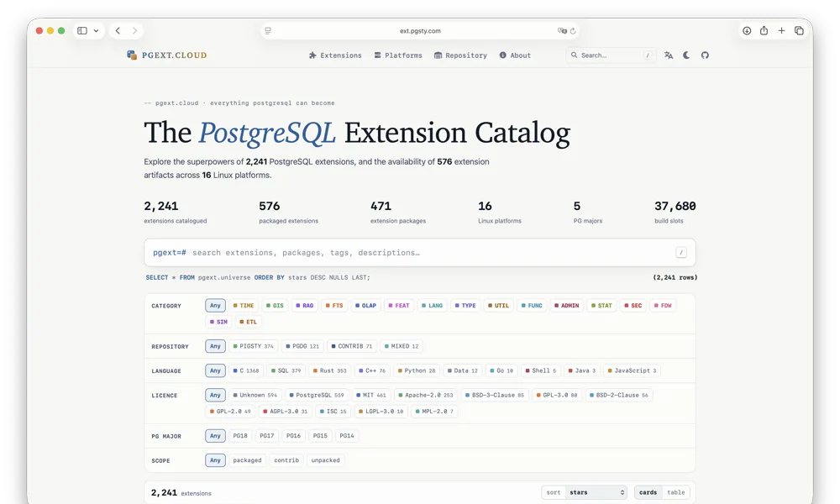Viewport: 840px width, 504px height.
Task: Toggle dark mode moon icon
Action: [686, 55]
